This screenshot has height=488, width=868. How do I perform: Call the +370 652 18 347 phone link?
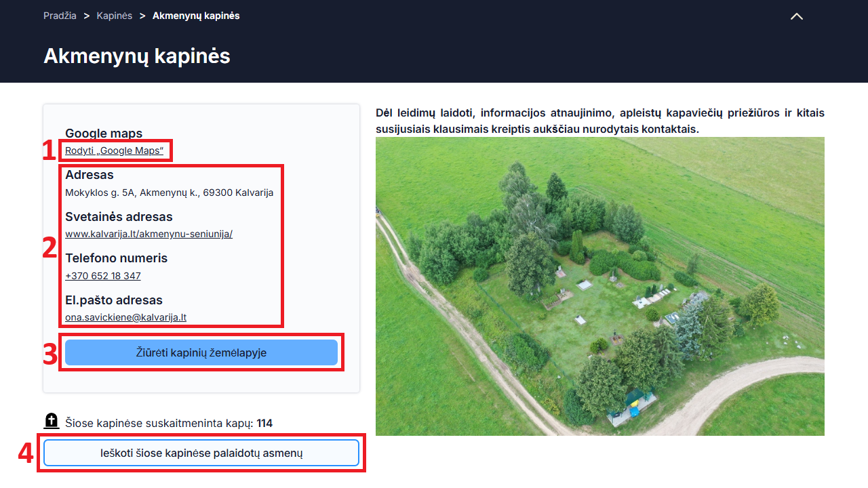click(x=103, y=276)
